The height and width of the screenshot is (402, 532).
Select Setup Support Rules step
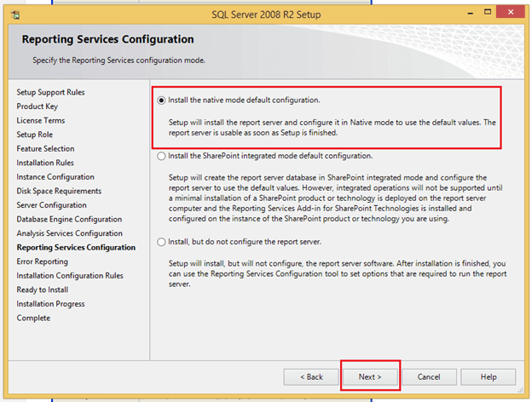click(50, 92)
